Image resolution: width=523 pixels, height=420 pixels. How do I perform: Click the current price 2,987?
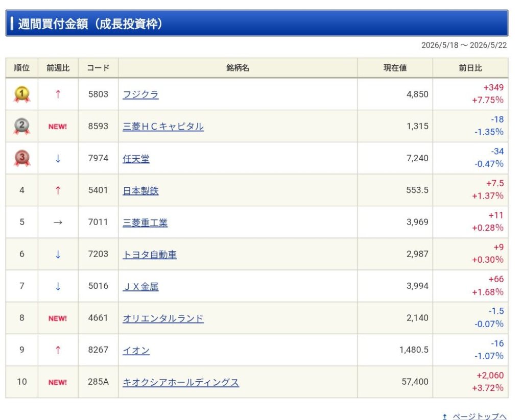click(x=417, y=254)
